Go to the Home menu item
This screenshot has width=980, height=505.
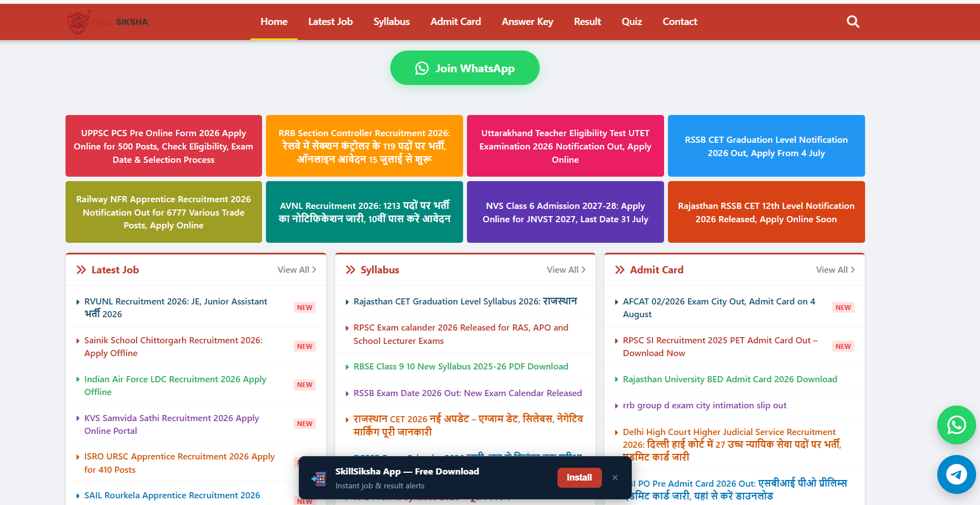click(x=274, y=22)
